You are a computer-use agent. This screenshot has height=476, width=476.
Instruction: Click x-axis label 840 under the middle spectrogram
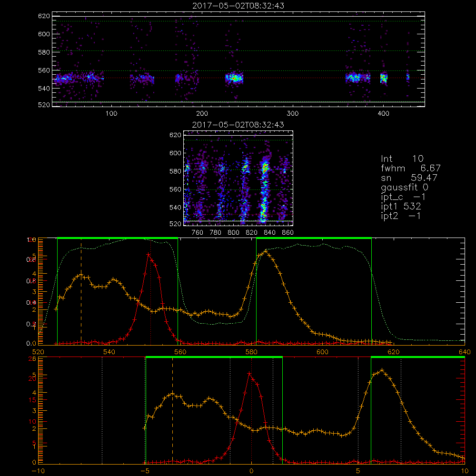269,233
